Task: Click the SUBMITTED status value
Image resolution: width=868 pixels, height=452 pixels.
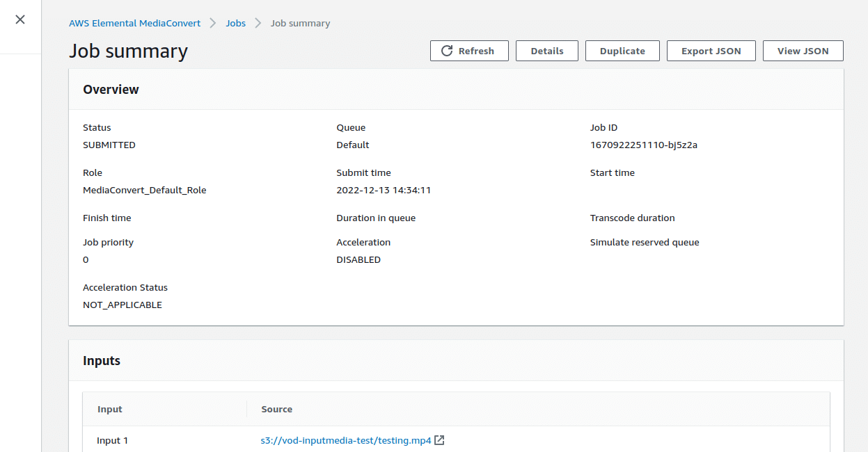Action: tap(109, 145)
